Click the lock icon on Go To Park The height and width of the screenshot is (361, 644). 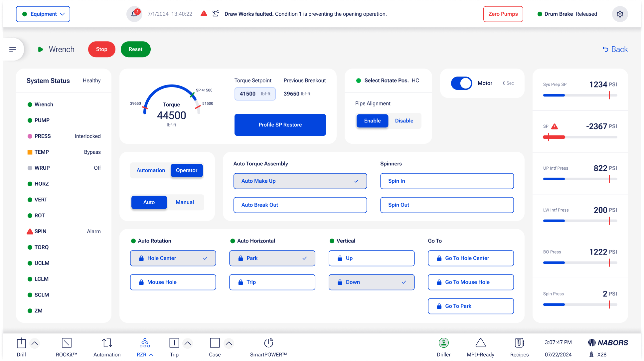coord(439,306)
